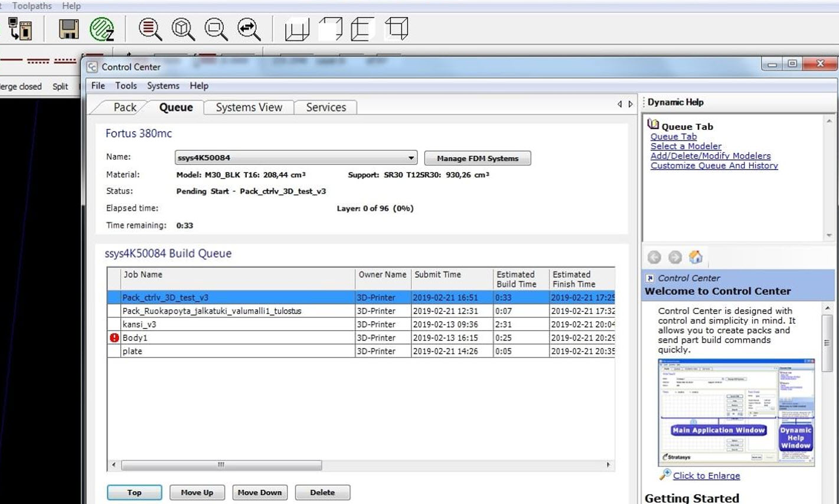This screenshot has width=839, height=504.
Task: Click the book icon next to Queue Tab heading
Action: [653, 125]
